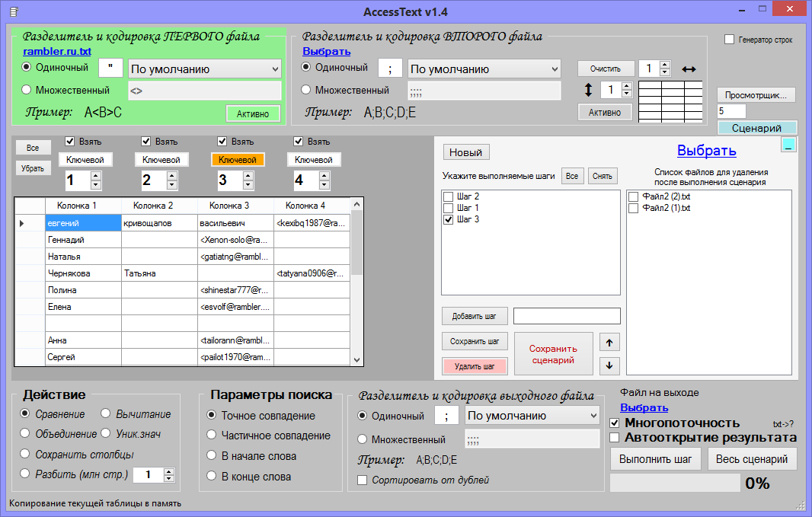The image size is (812, 517).
Task: Click large Выбрать link in scenario panel
Action: (x=706, y=151)
